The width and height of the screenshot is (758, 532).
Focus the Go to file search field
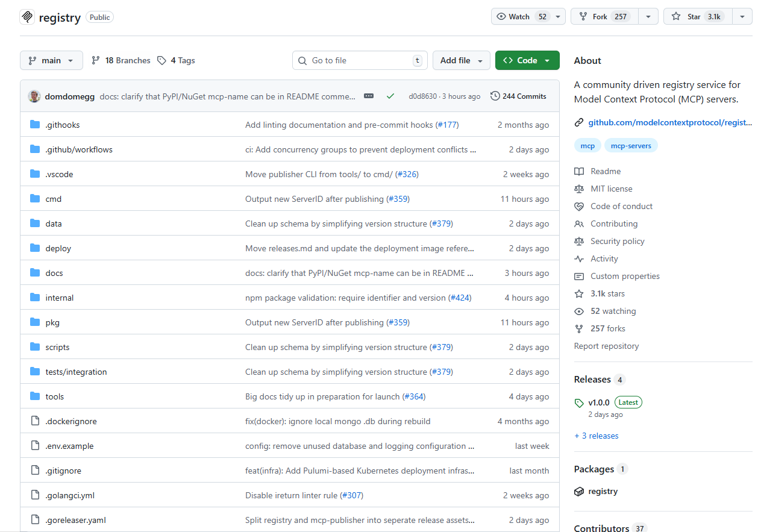point(360,60)
